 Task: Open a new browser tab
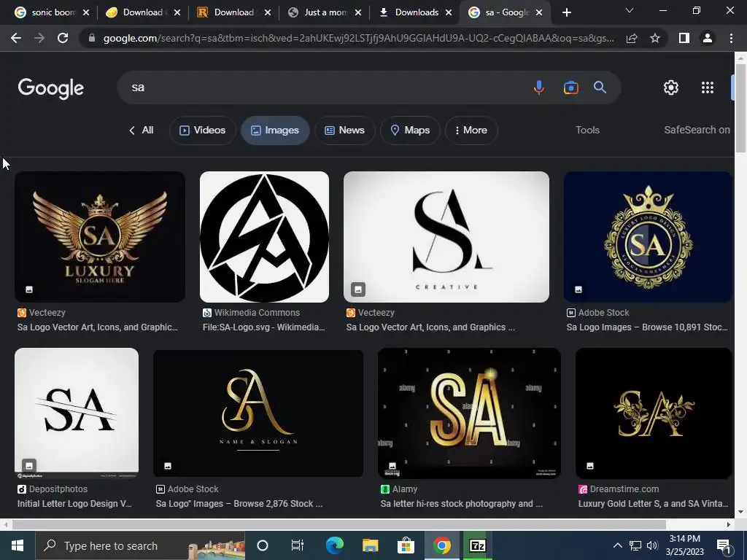tap(566, 12)
